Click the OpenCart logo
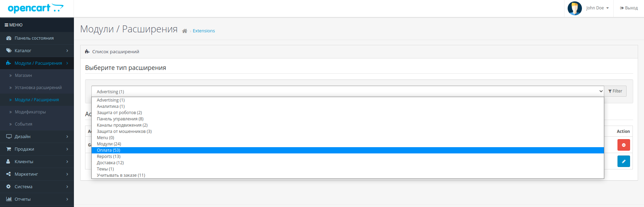The image size is (644, 207). point(35,8)
